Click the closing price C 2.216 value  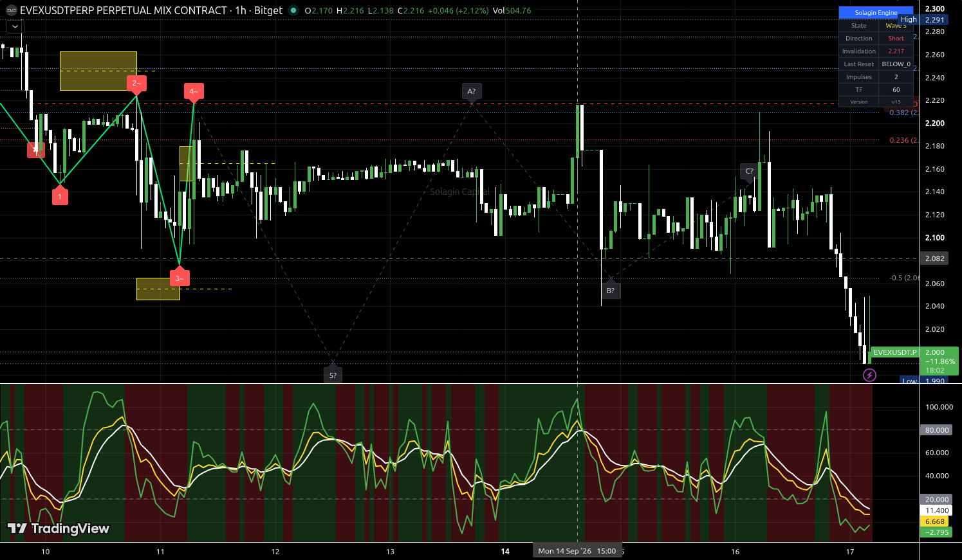pyautogui.click(x=411, y=10)
